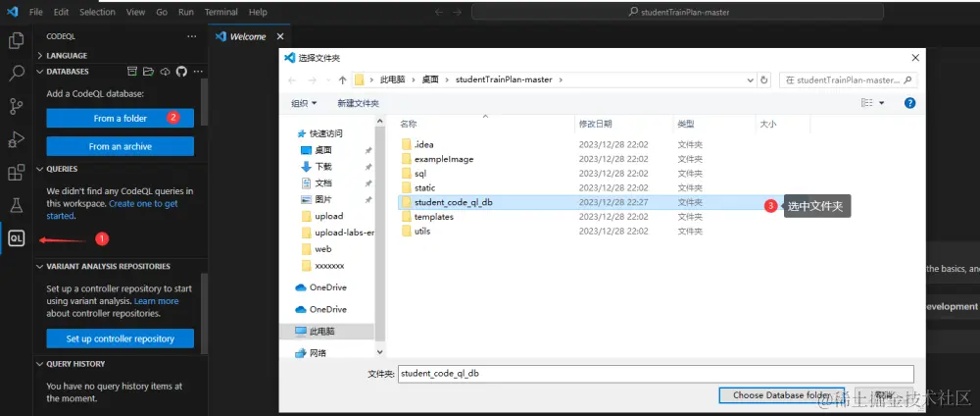The image size is (980, 416).
Task: Click the cloud download database icon
Action: coord(165,72)
